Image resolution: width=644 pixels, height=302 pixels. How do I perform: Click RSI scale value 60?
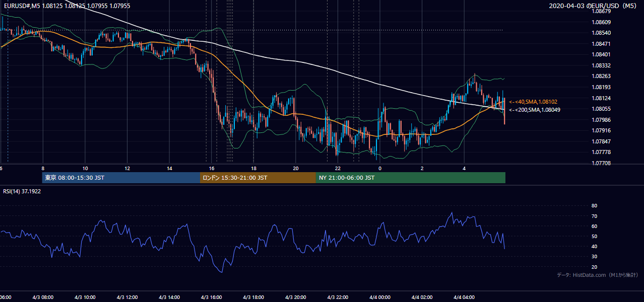[x=594, y=226]
